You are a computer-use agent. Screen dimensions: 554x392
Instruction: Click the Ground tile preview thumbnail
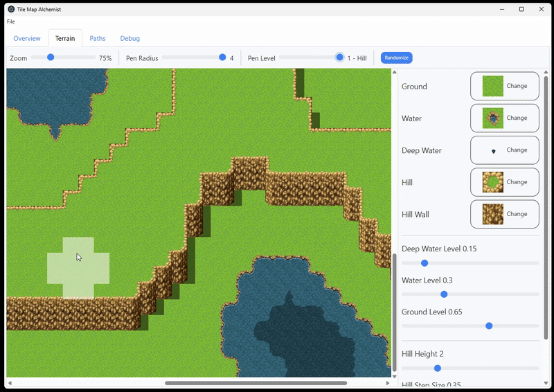tap(492, 86)
